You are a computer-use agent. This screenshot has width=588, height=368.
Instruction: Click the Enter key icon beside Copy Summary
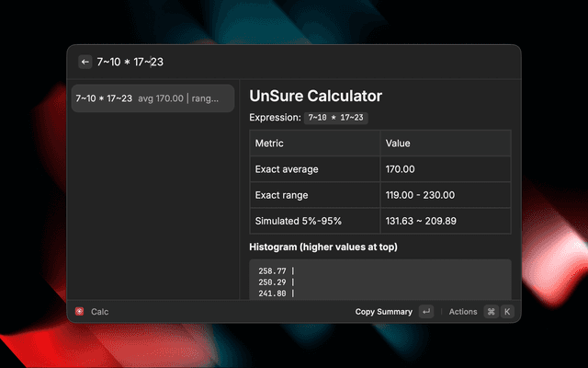point(425,312)
